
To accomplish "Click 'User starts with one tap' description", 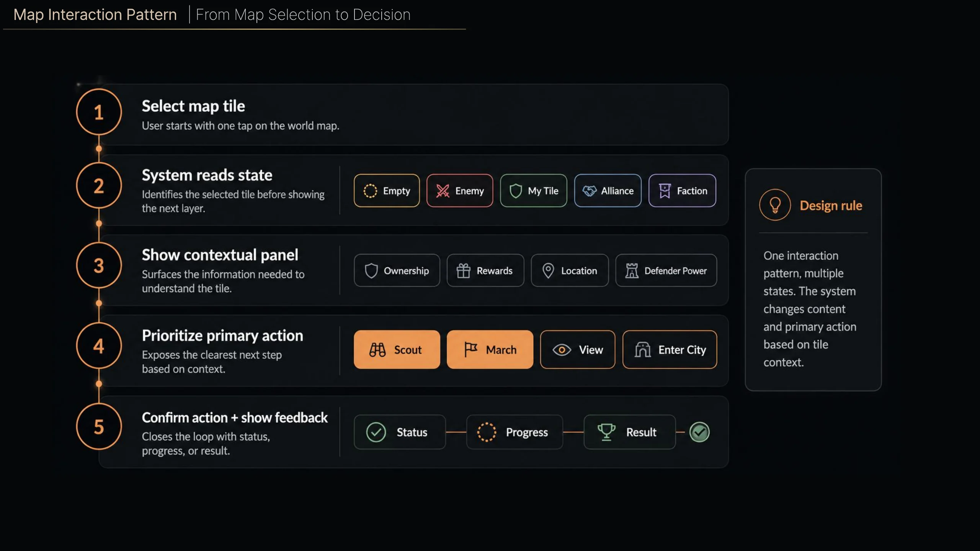I will tap(240, 126).
